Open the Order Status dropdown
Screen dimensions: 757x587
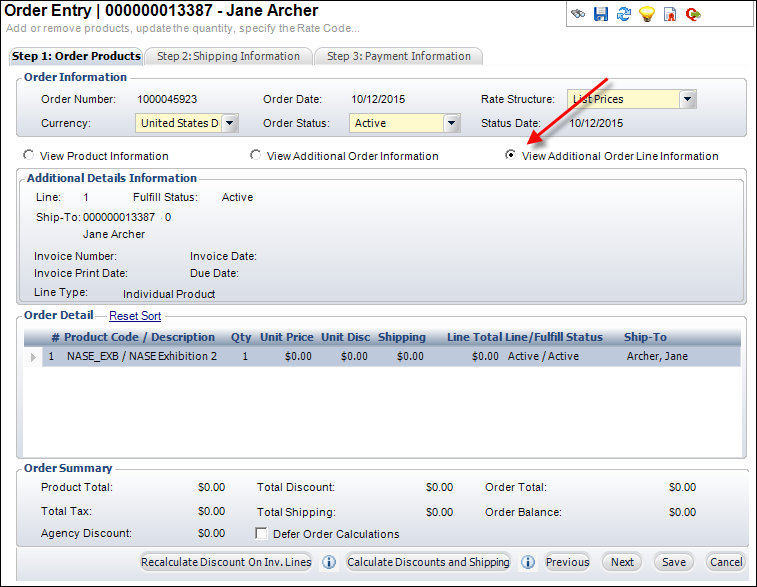tap(451, 123)
